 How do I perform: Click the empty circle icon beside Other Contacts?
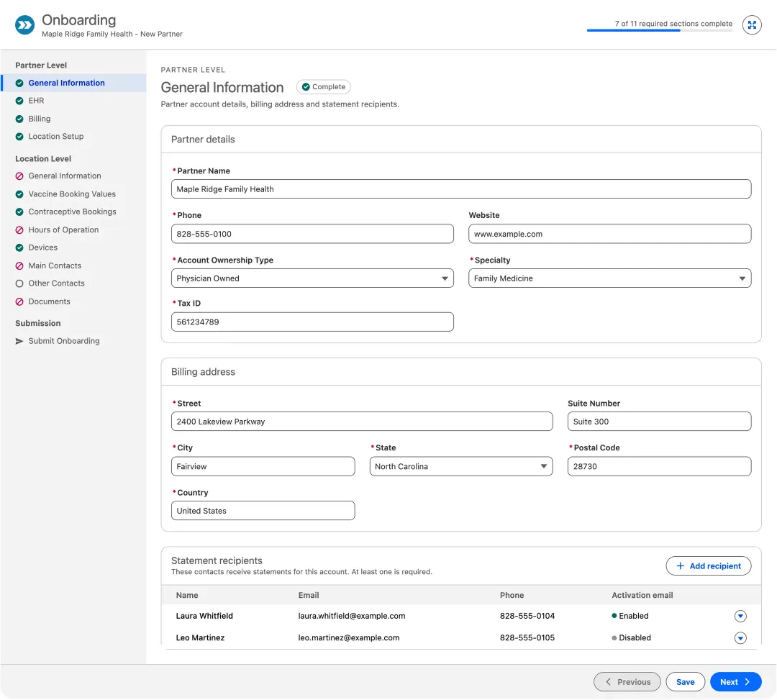click(x=19, y=284)
